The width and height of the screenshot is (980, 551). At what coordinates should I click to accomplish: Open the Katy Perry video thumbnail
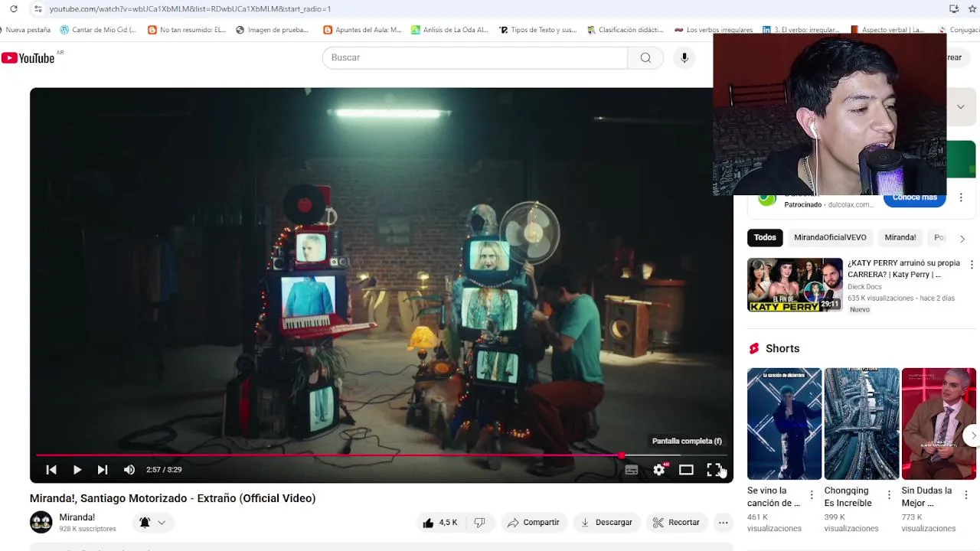[x=795, y=285]
